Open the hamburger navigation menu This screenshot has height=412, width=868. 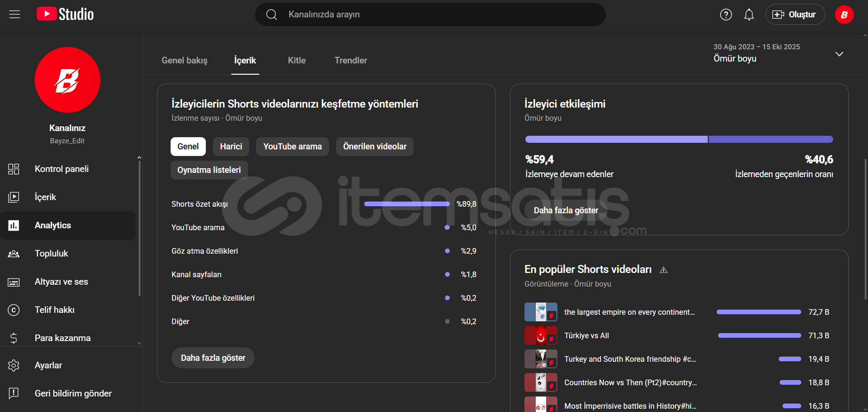point(15,15)
